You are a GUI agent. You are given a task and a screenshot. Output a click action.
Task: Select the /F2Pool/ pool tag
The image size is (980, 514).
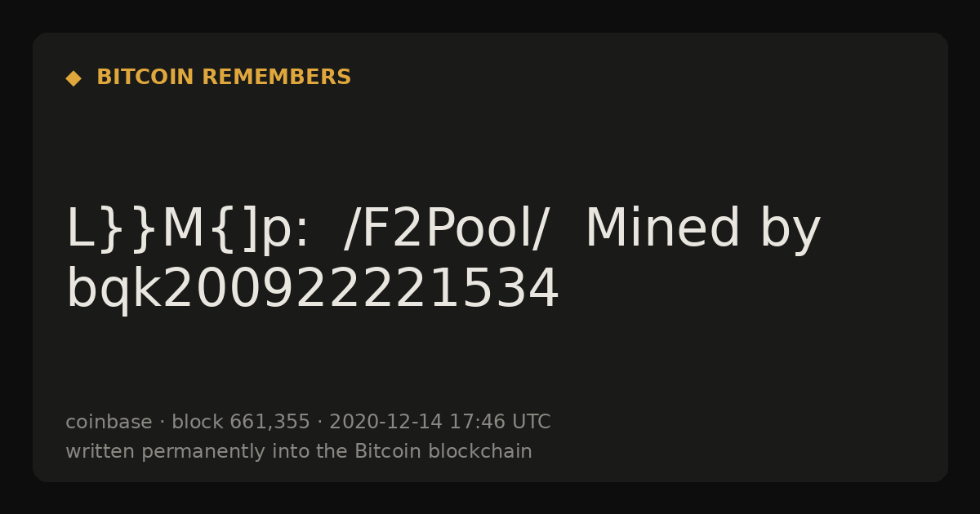tap(447, 229)
